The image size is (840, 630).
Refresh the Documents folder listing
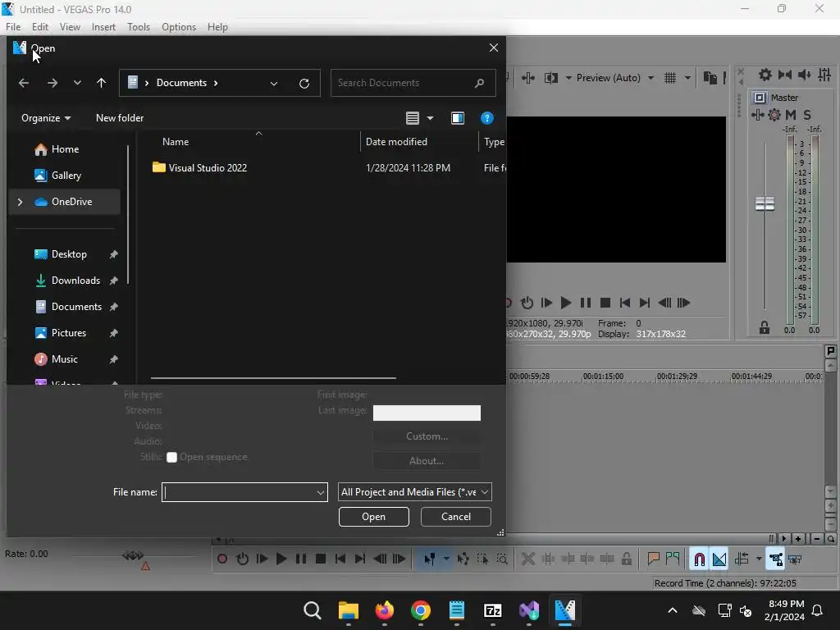(304, 83)
